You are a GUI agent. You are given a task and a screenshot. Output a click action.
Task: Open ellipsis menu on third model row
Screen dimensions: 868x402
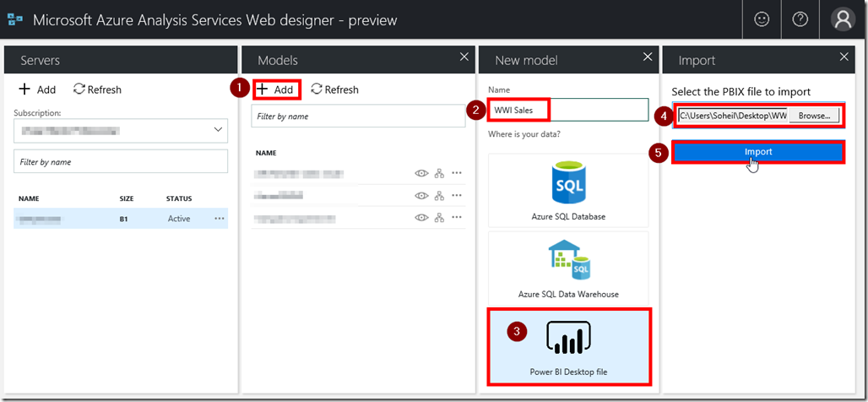click(457, 217)
